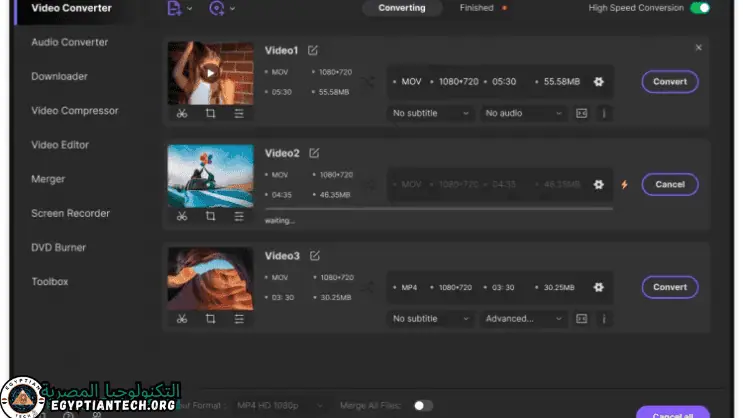Open Video Compressor in the sidebar
743x418 pixels.
click(74, 111)
